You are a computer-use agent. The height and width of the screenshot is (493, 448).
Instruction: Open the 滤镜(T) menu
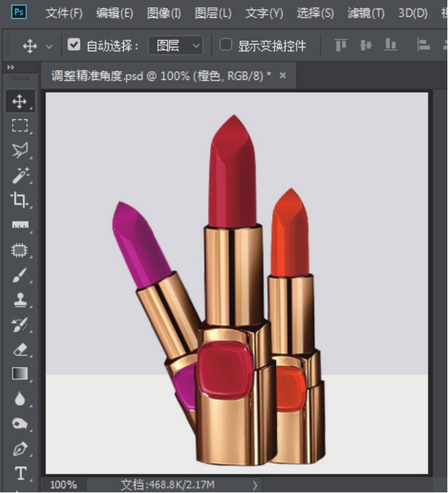[365, 13]
